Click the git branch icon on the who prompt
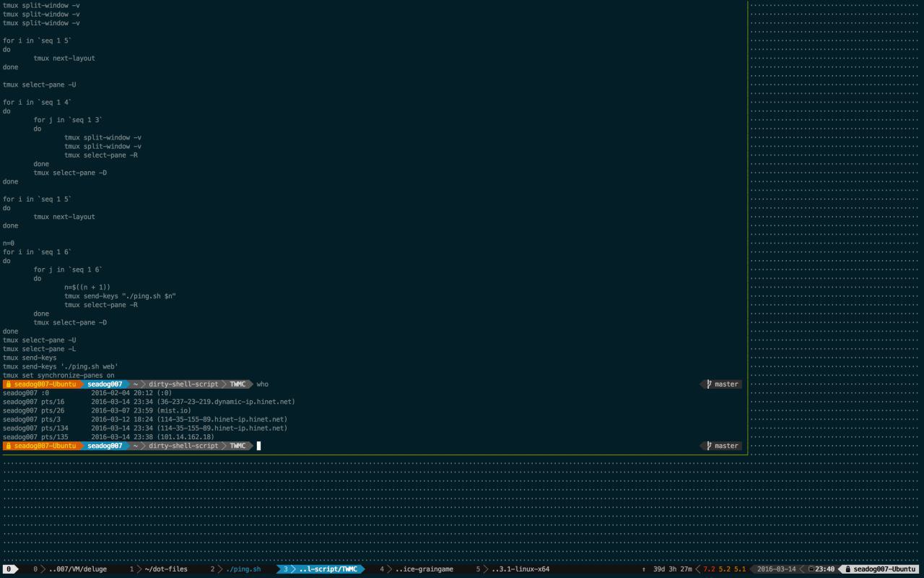Image resolution: width=924 pixels, height=578 pixels. tap(710, 384)
